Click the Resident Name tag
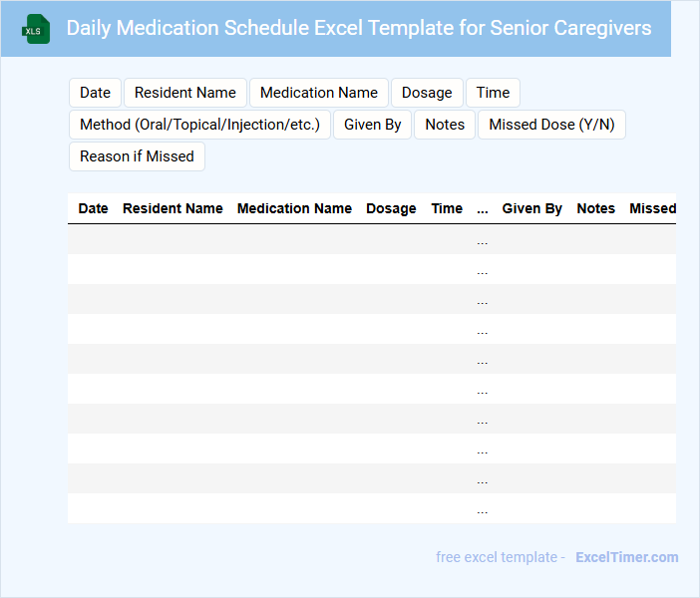Image resolution: width=700 pixels, height=598 pixels. pos(185,93)
